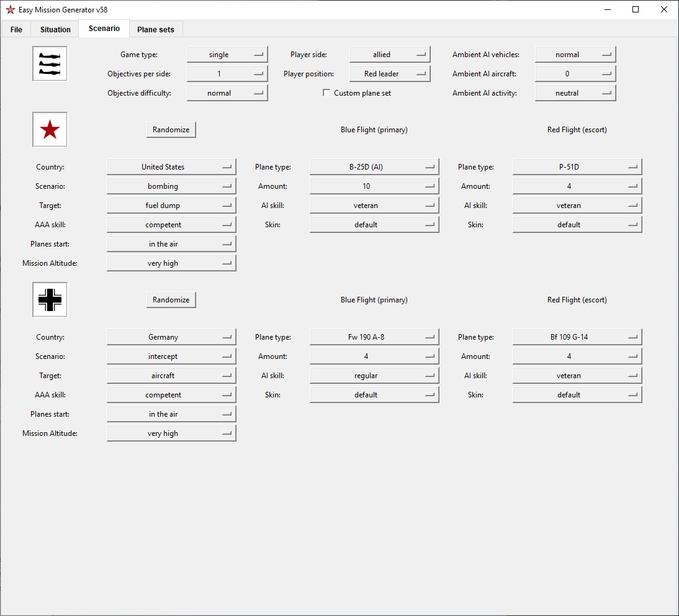Change Bf 109 G-14 flight amount
The height and width of the screenshot is (616, 679).
(577, 356)
